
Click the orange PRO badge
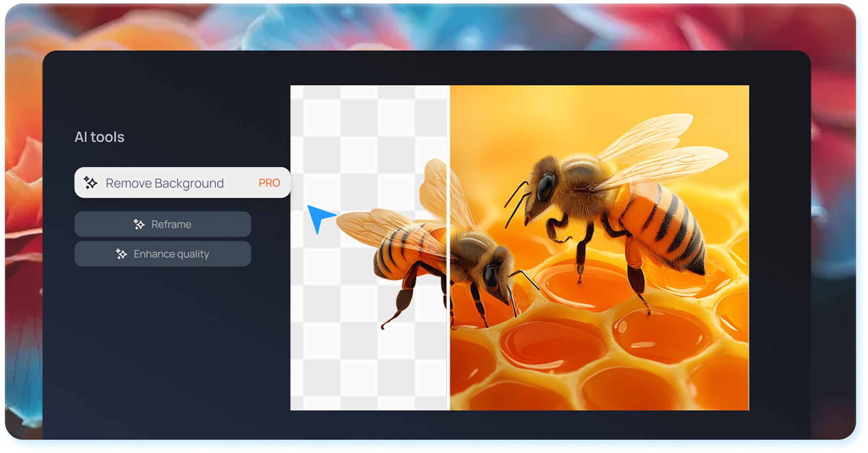tap(269, 183)
